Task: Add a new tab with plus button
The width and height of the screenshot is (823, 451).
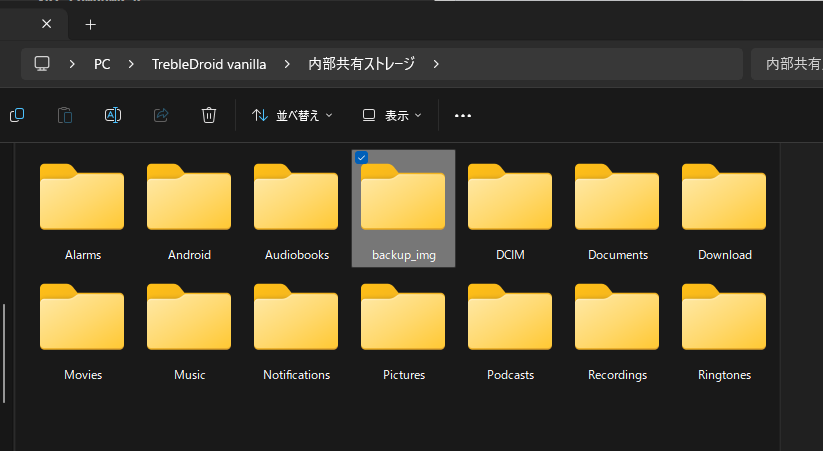Action: [x=90, y=25]
